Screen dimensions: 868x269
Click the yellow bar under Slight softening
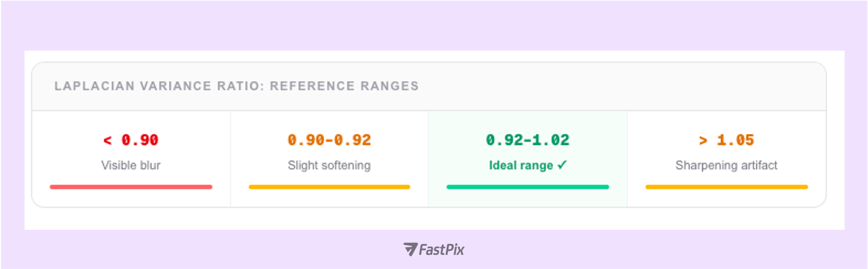tap(330, 187)
